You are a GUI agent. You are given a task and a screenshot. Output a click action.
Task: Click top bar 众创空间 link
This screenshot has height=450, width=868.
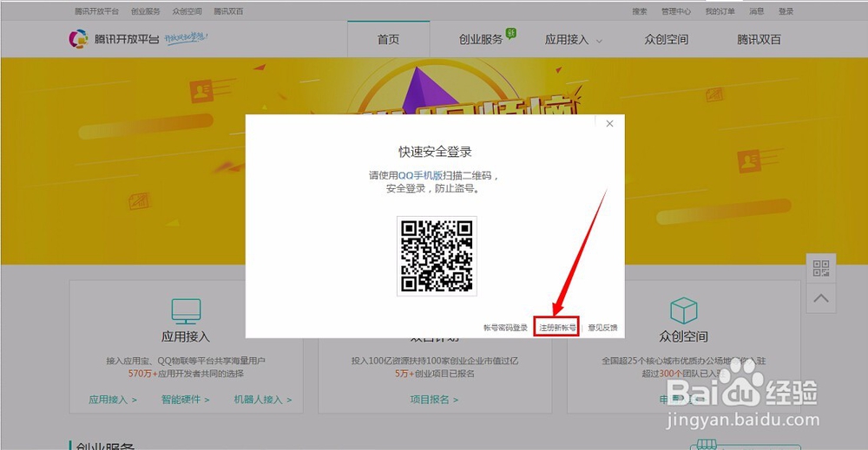(187, 11)
